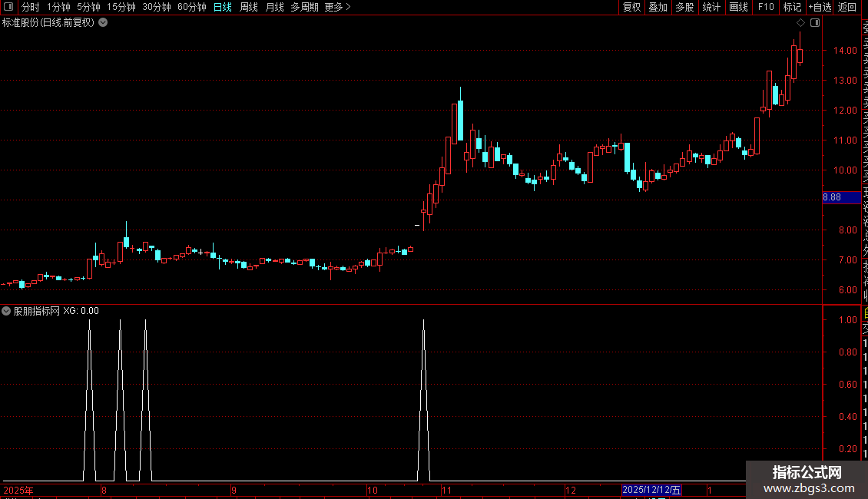Select the 日线 daily chart tab
The width and height of the screenshot is (868, 499).
223,7
